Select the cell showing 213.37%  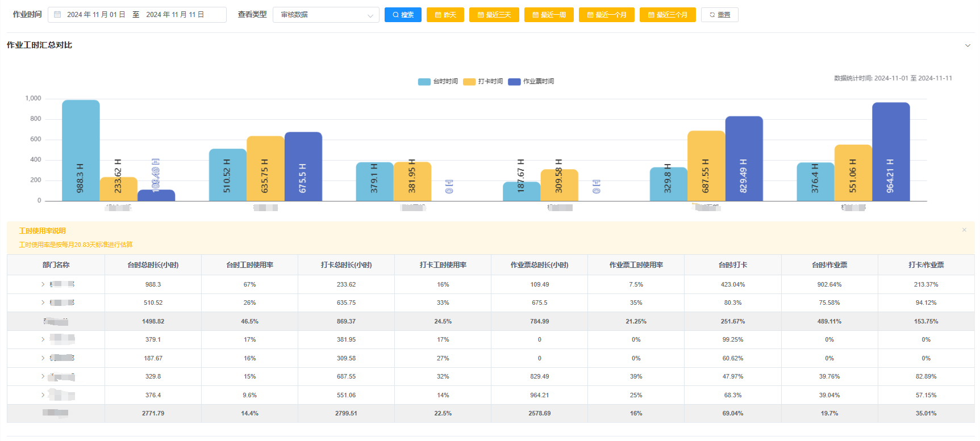pos(926,284)
